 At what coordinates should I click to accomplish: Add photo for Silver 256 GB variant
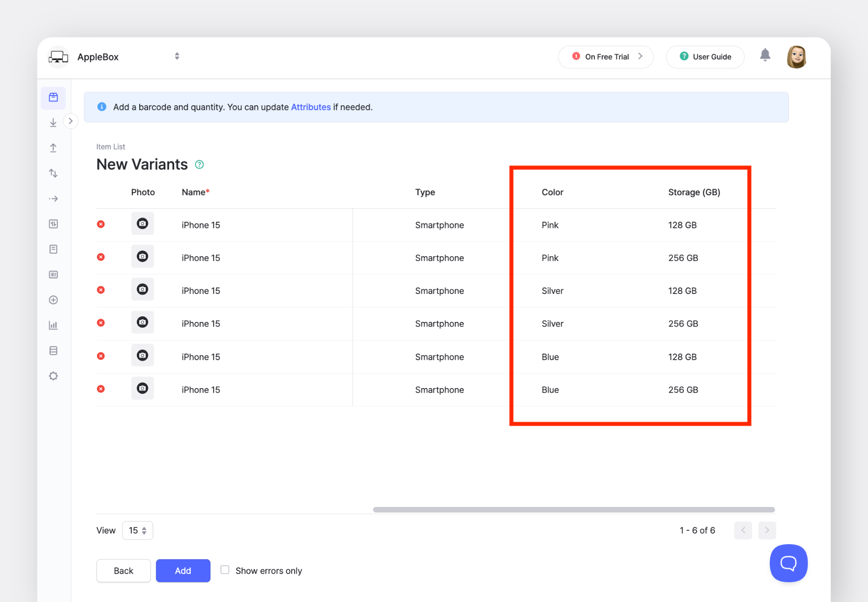pyautogui.click(x=142, y=322)
